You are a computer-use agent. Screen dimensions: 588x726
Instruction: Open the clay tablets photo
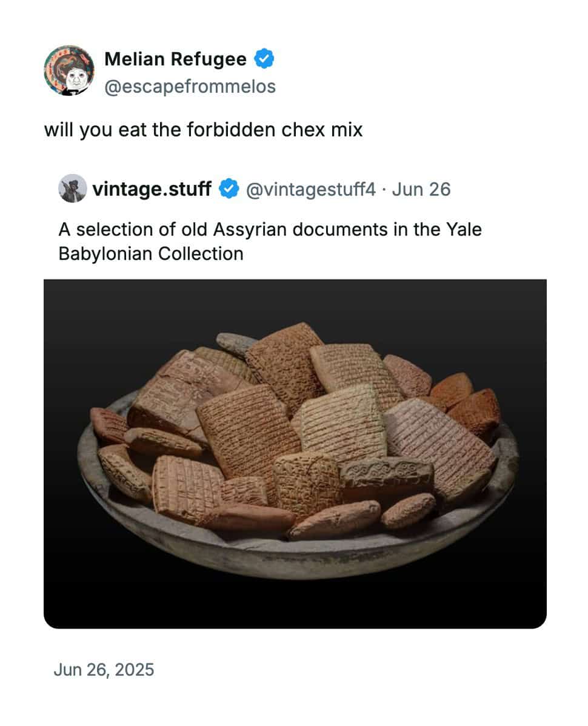[295, 454]
